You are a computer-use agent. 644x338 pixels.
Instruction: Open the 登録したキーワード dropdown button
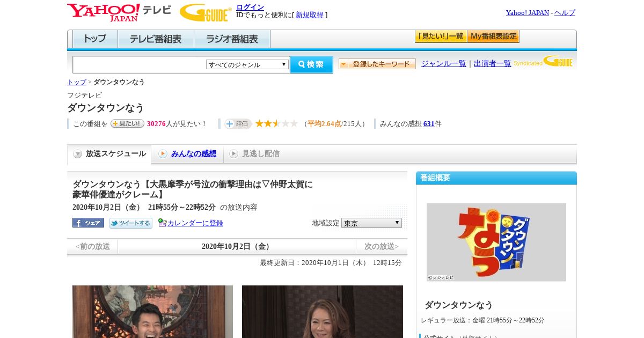tap(377, 64)
